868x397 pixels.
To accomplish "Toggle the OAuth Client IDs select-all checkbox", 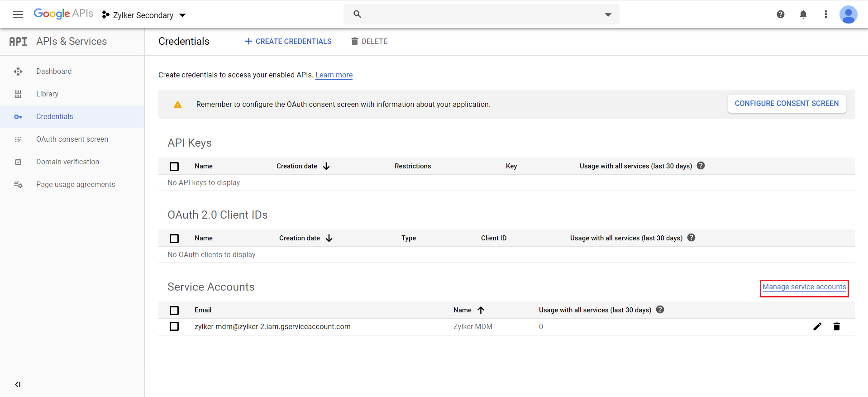I will point(174,239).
